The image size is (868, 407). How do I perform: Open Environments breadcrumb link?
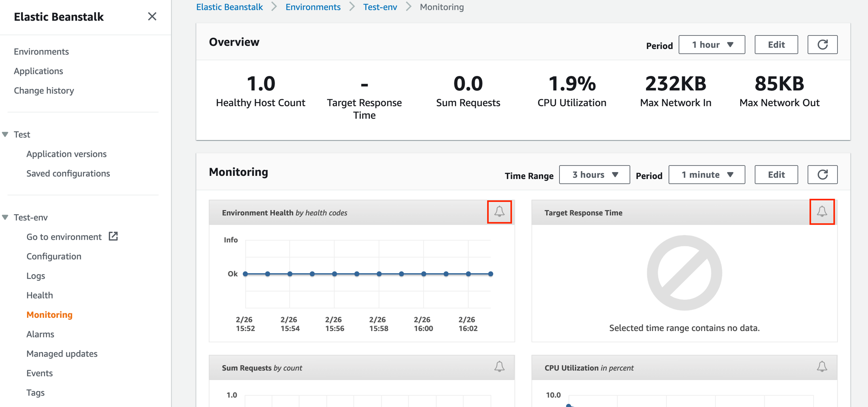[313, 7]
